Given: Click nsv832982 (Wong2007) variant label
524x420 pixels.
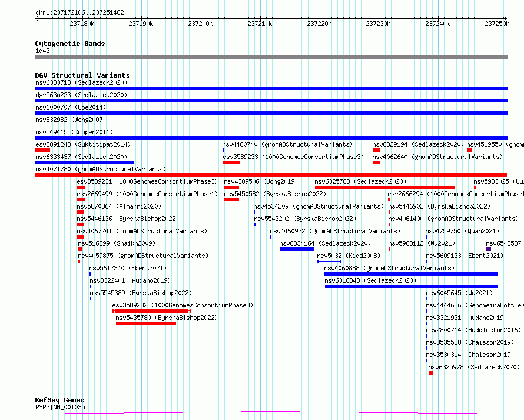Looking at the screenshot, I should [71, 120].
